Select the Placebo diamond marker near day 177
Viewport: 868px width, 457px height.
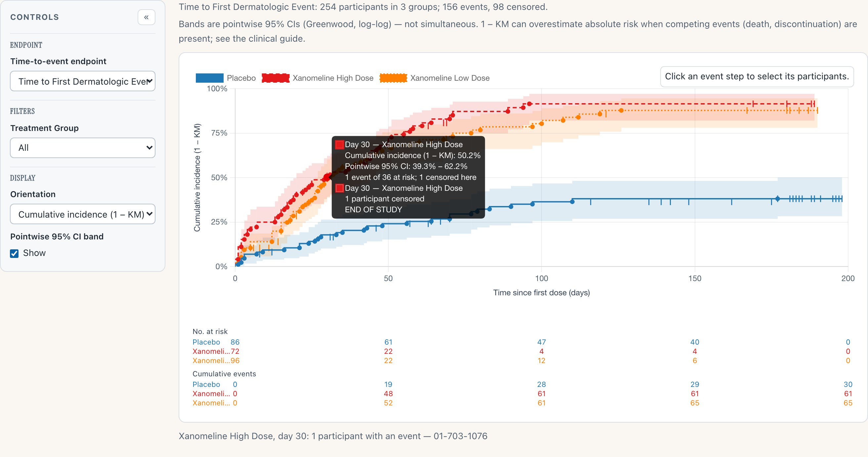pos(777,199)
